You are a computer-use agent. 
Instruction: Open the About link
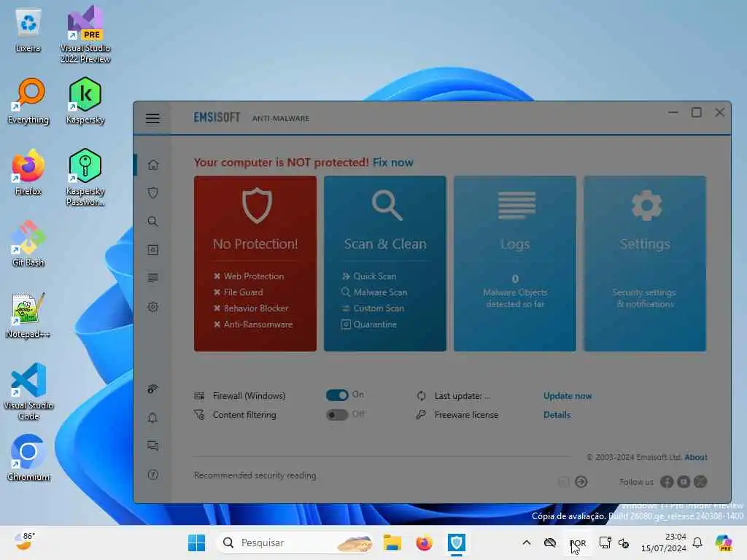pyautogui.click(x=695, y=457)
